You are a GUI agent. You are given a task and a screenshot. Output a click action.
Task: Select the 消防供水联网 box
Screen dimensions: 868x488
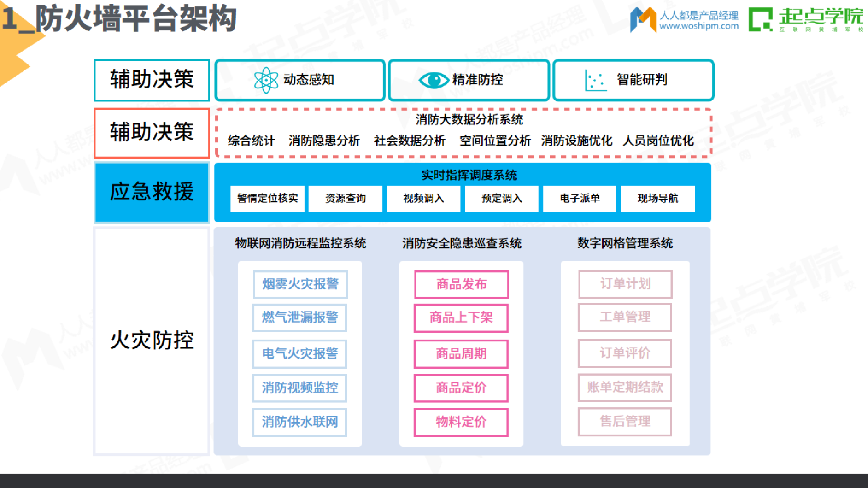(x=299, y=422)
